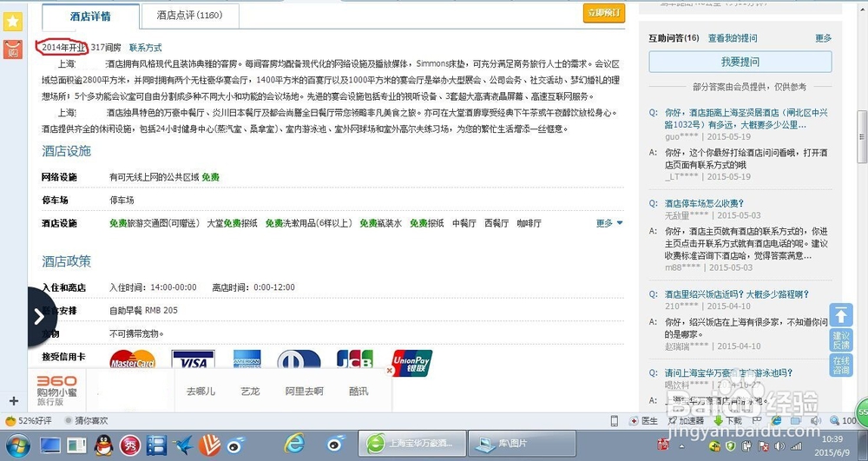
Task: Open the QQ penguin taskbar icon
Action: pyautogui.click(x=103, y=445)
